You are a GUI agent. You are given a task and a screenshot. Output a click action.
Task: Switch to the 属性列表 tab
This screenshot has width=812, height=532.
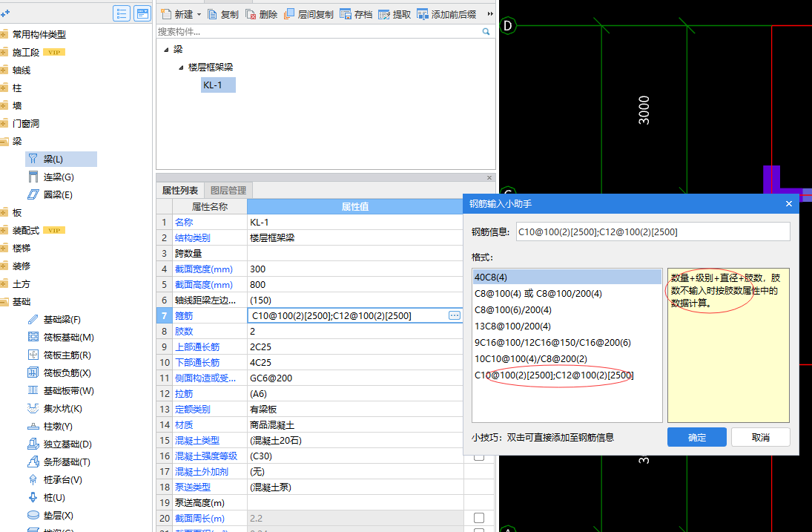179,190
